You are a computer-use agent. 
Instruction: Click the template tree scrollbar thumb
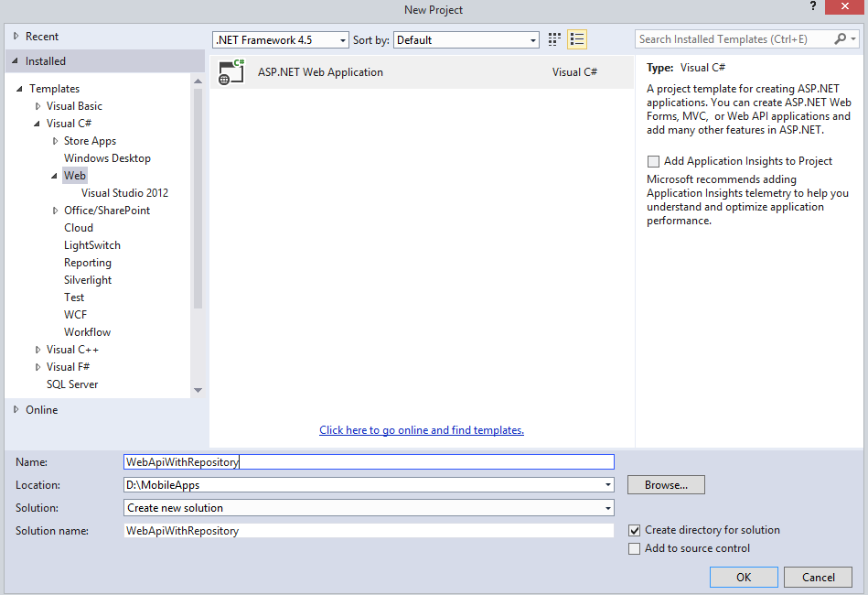[x=198, y=199]
